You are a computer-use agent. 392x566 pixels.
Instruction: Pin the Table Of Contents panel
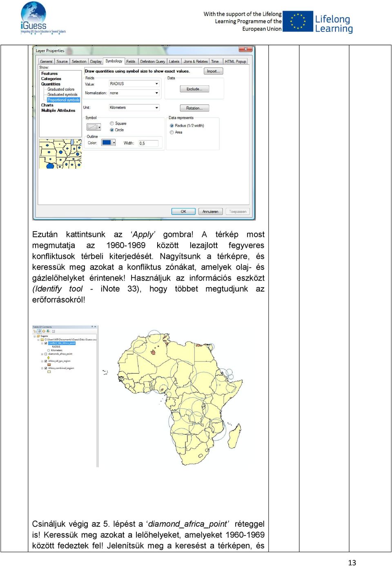92,327
